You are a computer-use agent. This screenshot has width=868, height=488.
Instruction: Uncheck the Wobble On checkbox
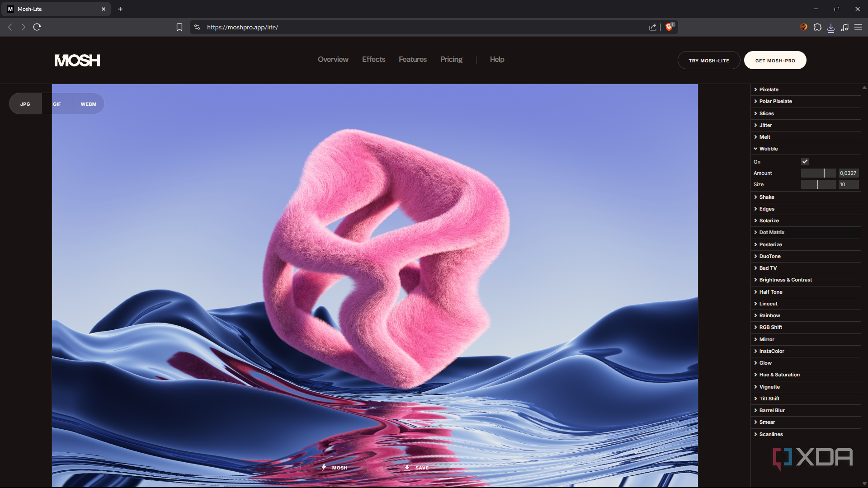(x=805, y=161)
